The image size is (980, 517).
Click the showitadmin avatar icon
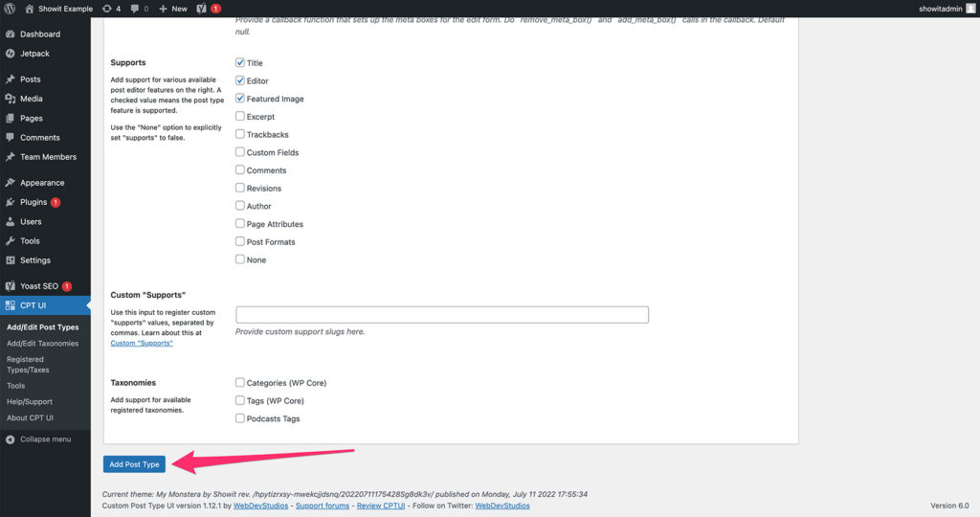click(969, 9)
